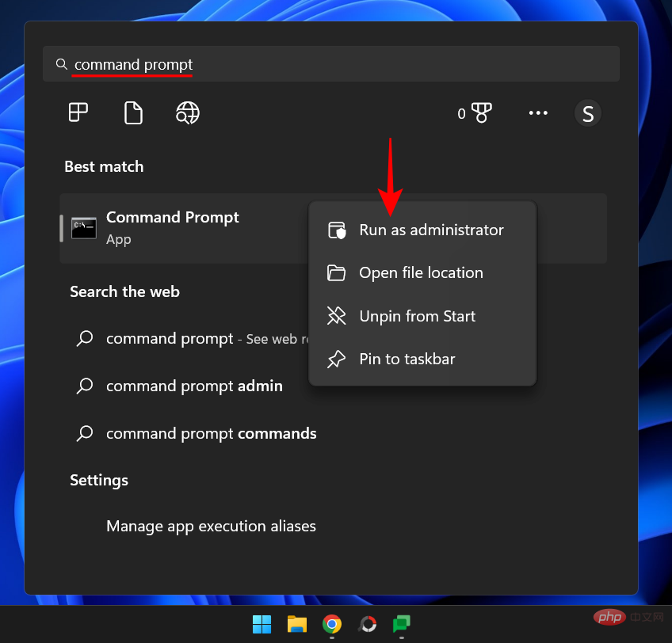Choose Pin to taskbar
This screenshot has height=643, width=672.
coord(407,359)
